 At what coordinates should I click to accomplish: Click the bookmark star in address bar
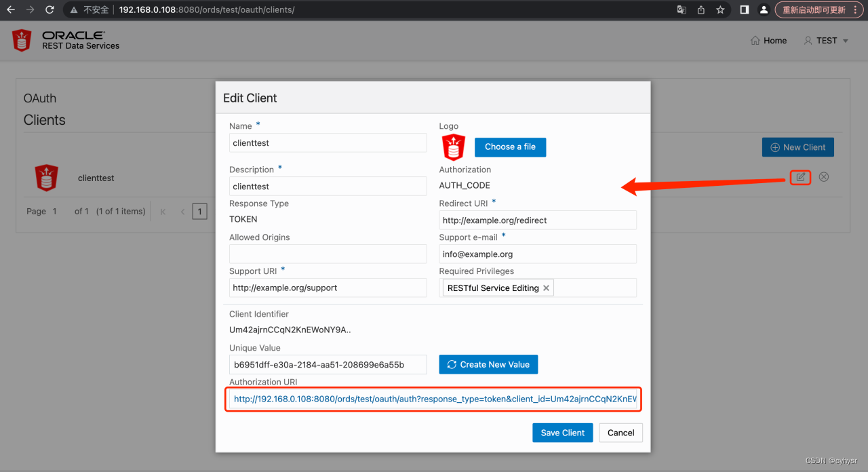[x=720, y=10]
